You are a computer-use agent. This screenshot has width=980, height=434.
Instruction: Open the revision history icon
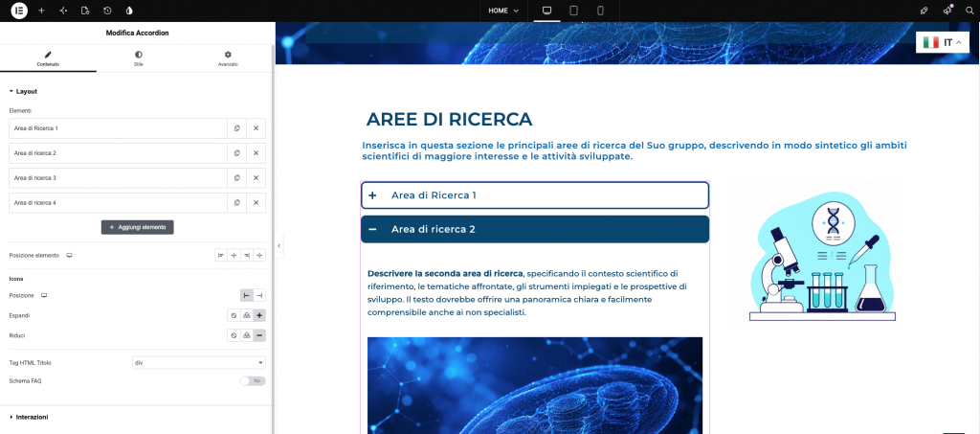tap(107, 11)
